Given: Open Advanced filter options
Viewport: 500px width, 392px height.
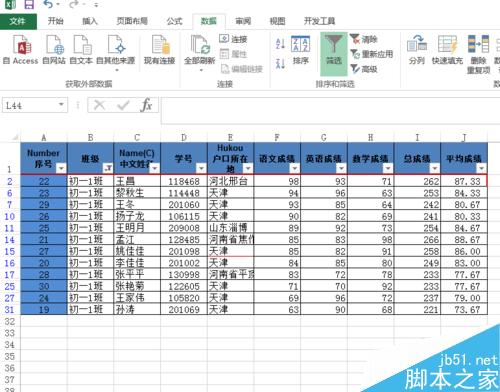Looking at the screenshot, I should 364,69.
